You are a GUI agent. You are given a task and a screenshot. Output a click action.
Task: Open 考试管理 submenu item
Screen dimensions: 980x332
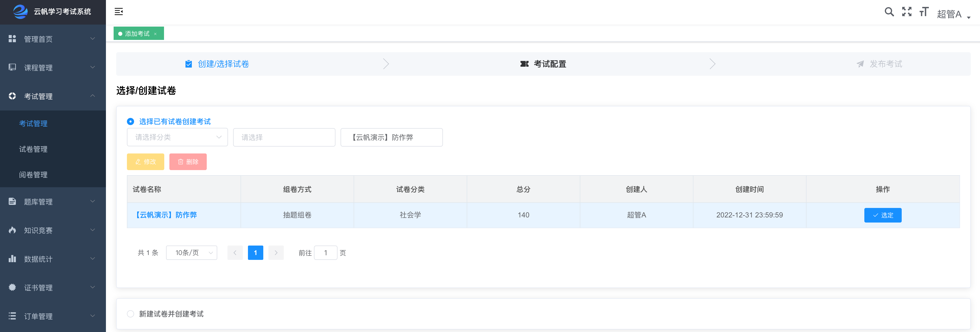coord(53,124)
